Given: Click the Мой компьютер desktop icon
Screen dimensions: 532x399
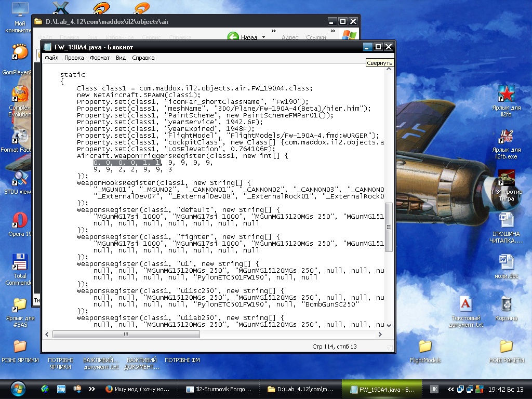Looking at the screenshot, I should point(19,10).
